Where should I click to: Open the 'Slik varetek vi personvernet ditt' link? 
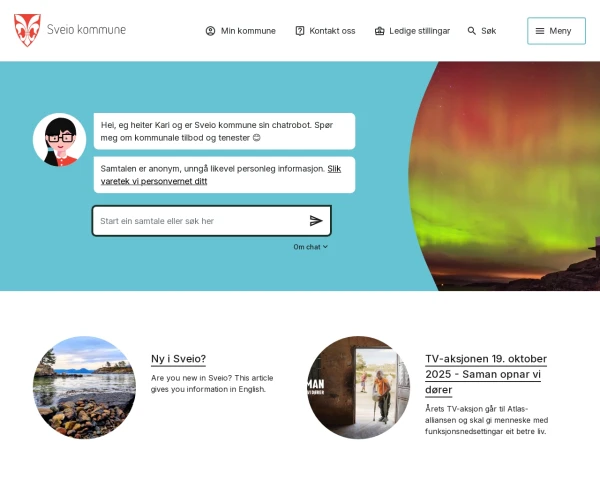tap(220, 175)
